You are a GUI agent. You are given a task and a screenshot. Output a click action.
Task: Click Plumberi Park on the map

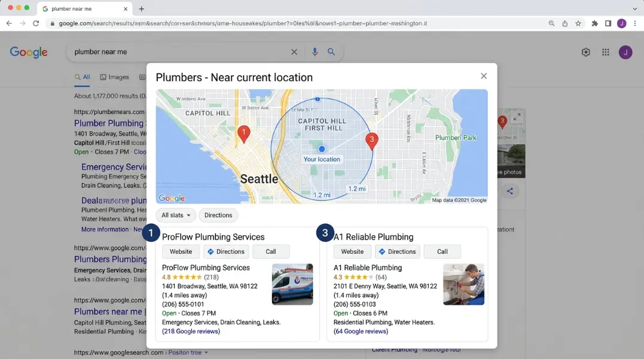456,137
